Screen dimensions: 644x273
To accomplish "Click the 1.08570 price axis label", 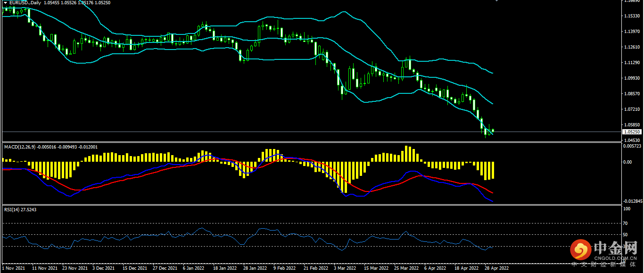I will click(631, 93).
